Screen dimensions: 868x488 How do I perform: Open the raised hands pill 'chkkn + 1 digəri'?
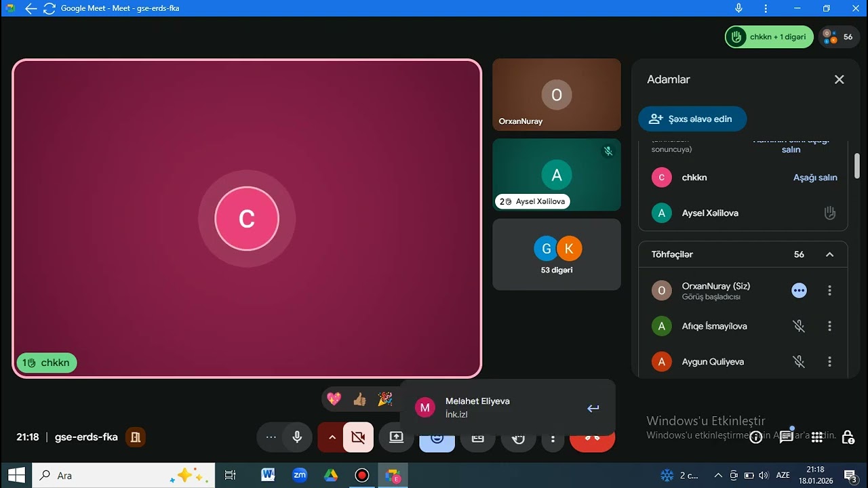click(769, 37)
